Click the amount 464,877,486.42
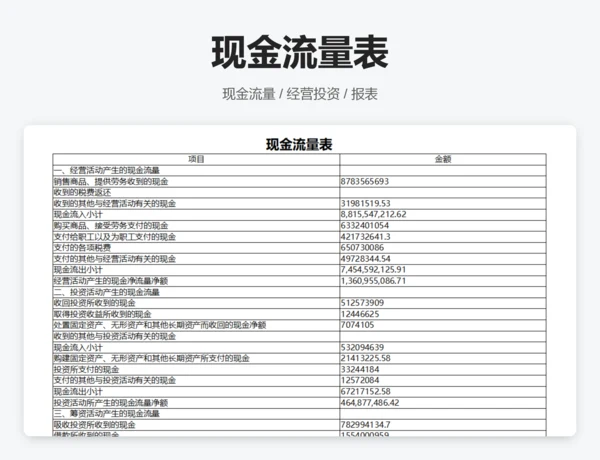 pos(370,403)
